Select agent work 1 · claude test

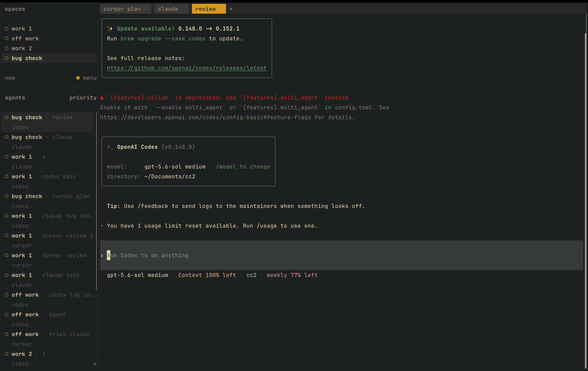click(x=48, y=280)
